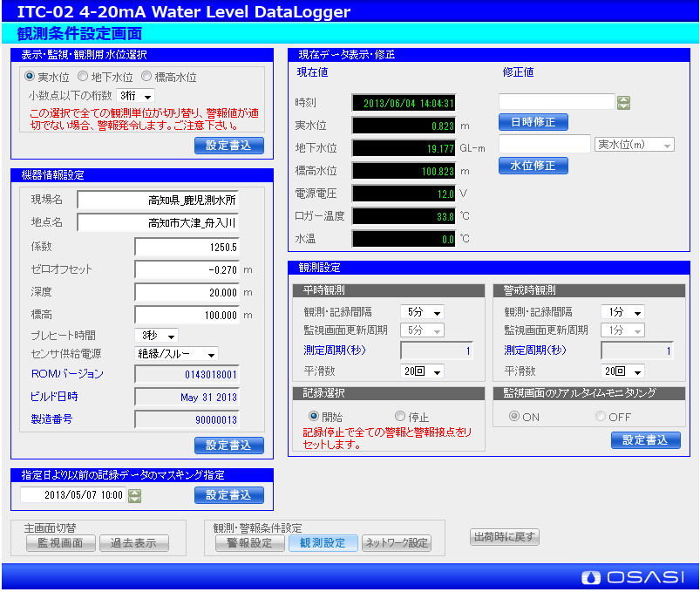Click the masking date spinner arrows
This screenshot has height=592, width=700.
(x=134, y=496)
